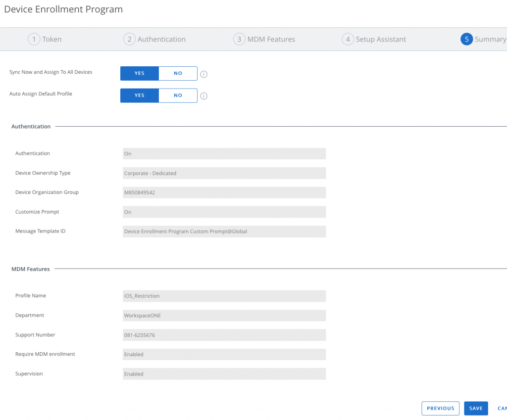Enable Auto Assign Default Profile with YES
This screenshot has height=420, width=507.
pos(140,95)
